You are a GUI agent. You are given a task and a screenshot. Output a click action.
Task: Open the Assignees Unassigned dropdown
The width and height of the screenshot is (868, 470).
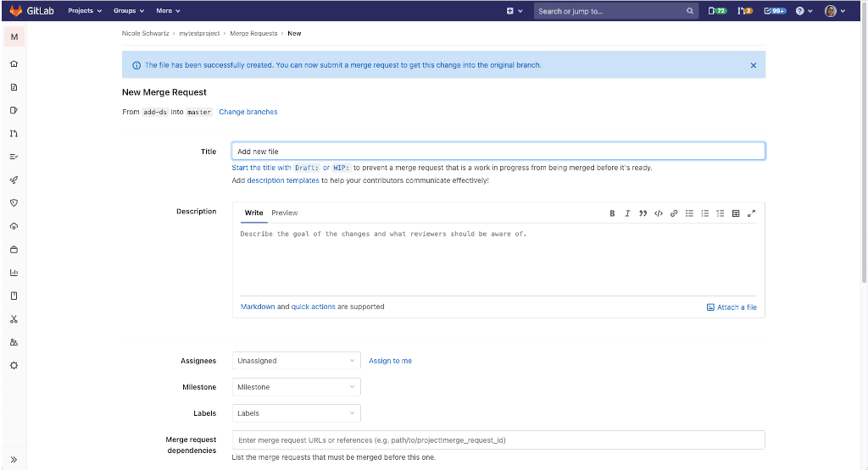tap(296, 361)
